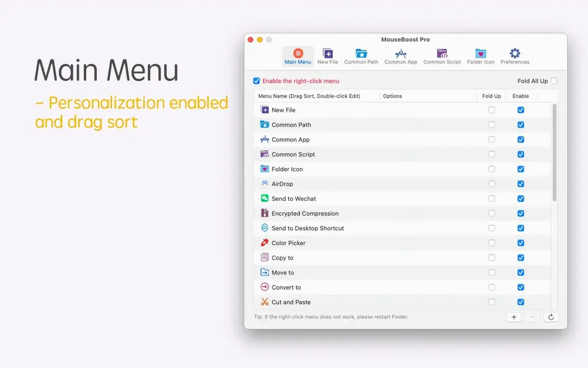Image resolution: width=588 pixels, height=368 pixels.
Task: Check the Fold All Up checkbox
Action: pyautogui.click(x=554, y=81)
